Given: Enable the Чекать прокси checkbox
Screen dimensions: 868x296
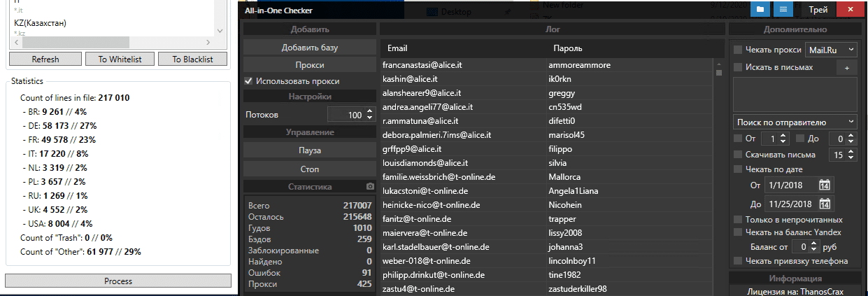Looking at the screenshot, I should pyautogui.click(x=738, y=50).
